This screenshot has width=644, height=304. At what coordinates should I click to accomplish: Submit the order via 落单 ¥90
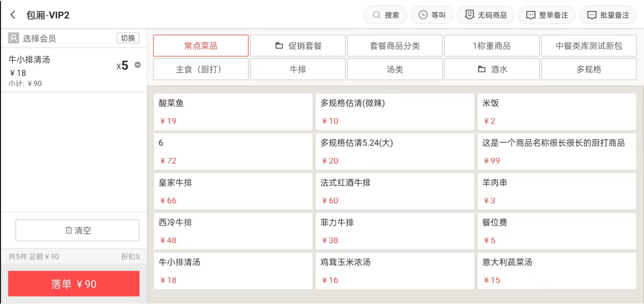(74, 284)
